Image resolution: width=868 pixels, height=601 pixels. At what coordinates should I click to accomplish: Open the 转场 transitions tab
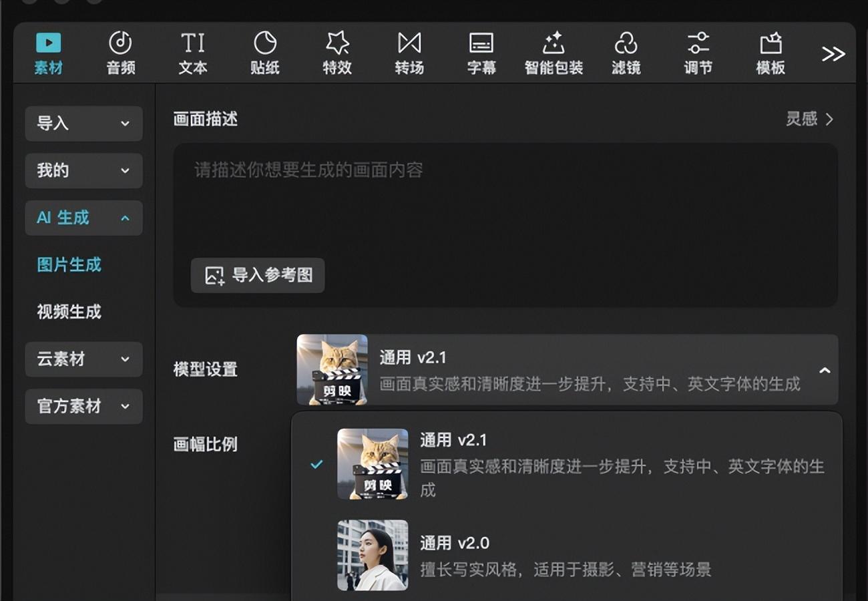click(409, 53)
